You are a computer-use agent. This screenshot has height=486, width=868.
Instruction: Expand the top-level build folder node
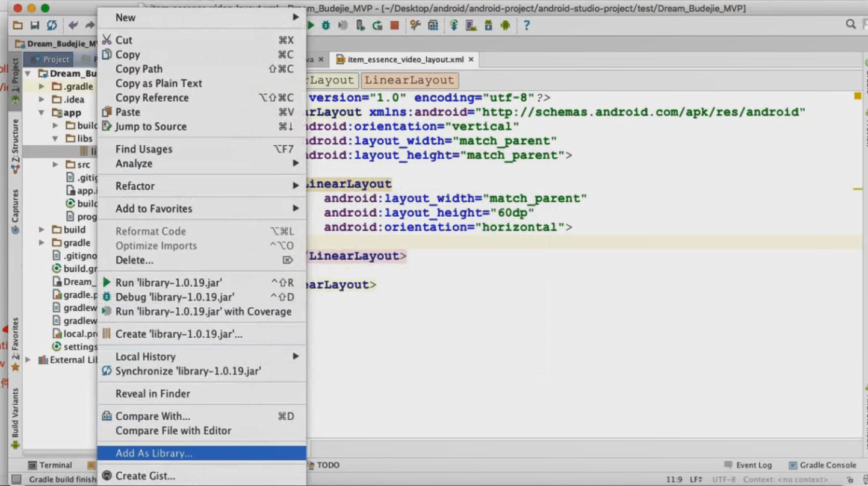tap(42, 229)
